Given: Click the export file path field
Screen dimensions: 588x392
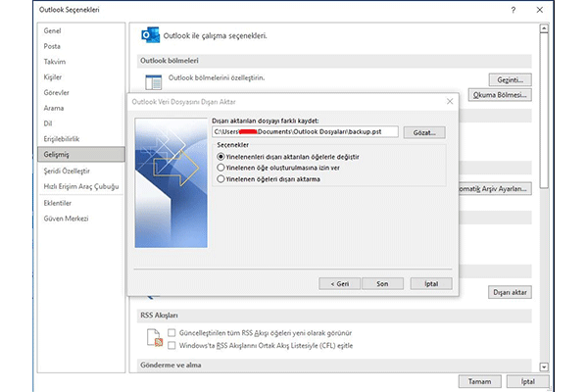Looking at the screenshot, I should (x=305, y=131).
